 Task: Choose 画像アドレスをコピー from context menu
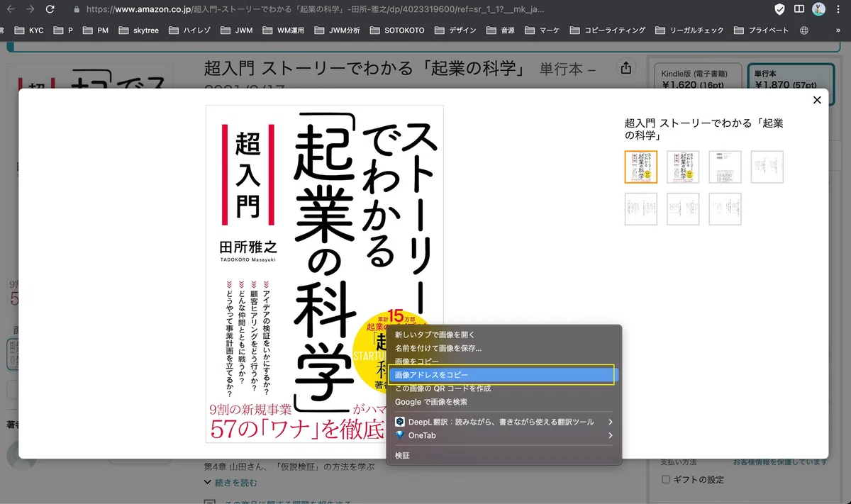click(504, 375)
